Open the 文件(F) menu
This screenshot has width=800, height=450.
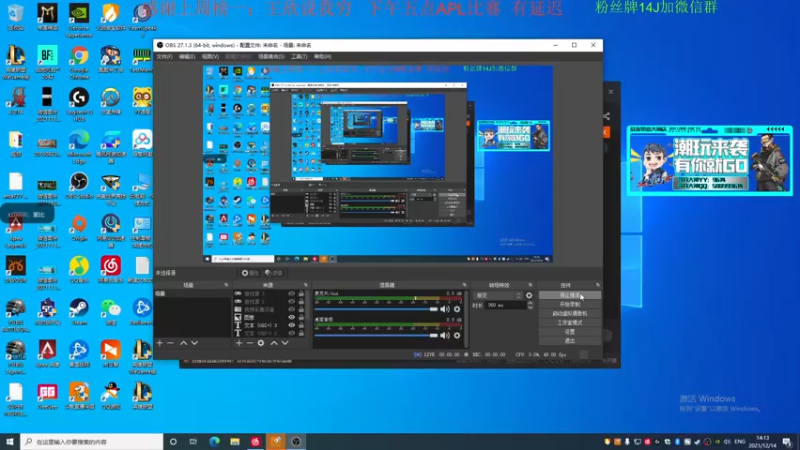[164, 57]
